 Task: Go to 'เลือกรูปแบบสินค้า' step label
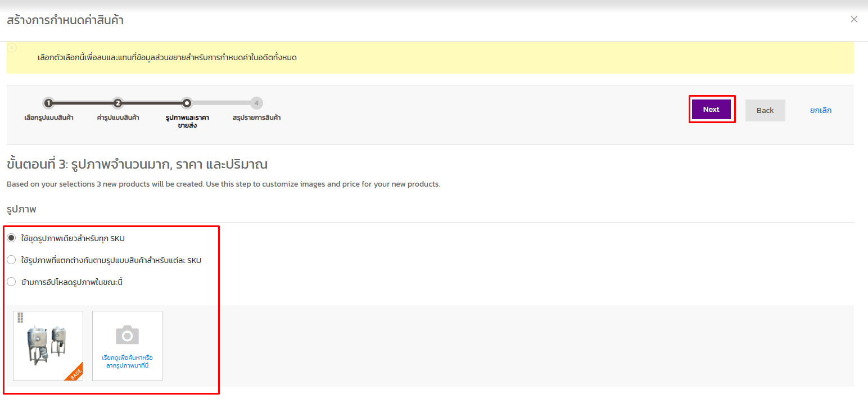click(49, 118)
